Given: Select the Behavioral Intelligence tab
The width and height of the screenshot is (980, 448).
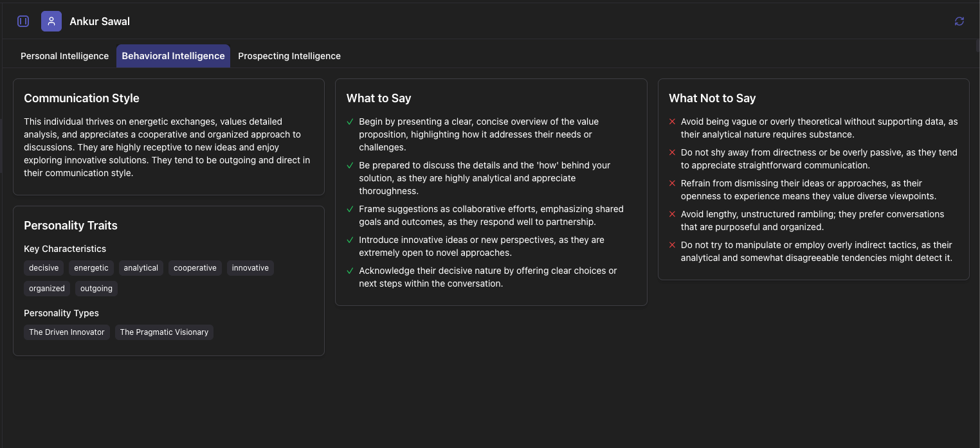Looking at the screenshot, I should click(x=173, y=55).
